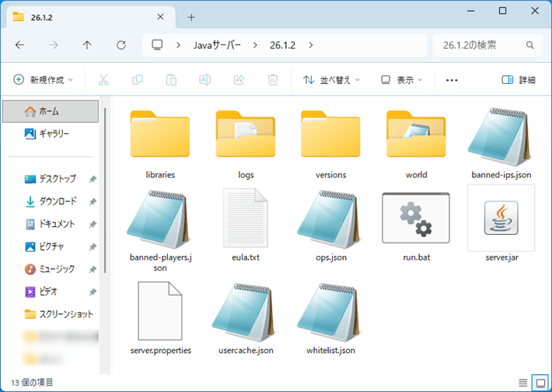Viewport: 552px width, 392px height.
Task: Select the run.bat gears icon
Action: pos(416,218)
